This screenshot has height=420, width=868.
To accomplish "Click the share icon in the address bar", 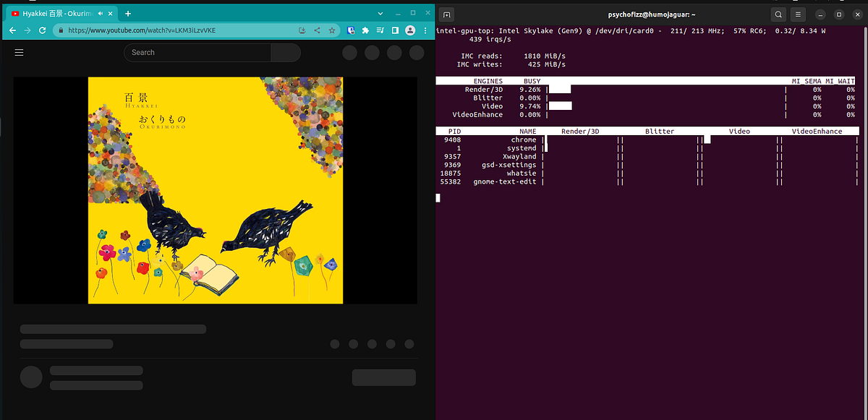I will (316, 30).
